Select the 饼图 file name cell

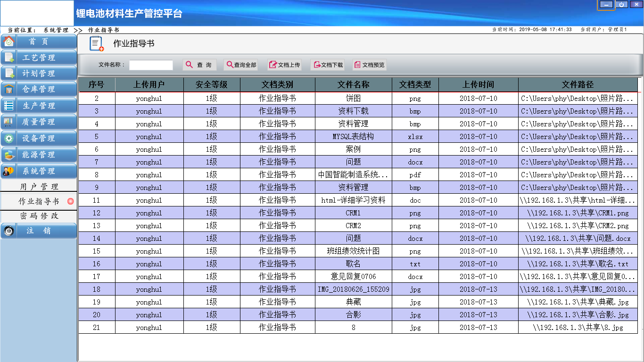pos(354,99)
